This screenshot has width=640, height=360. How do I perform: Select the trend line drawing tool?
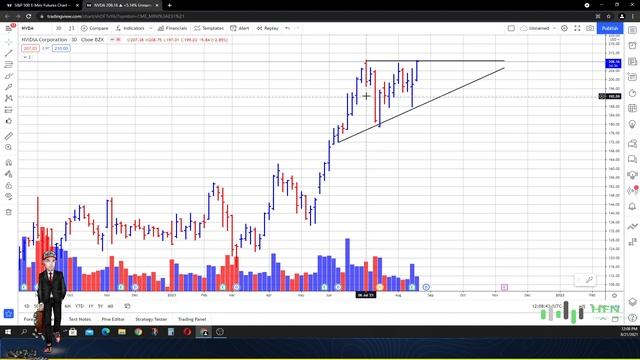[9, 53]
